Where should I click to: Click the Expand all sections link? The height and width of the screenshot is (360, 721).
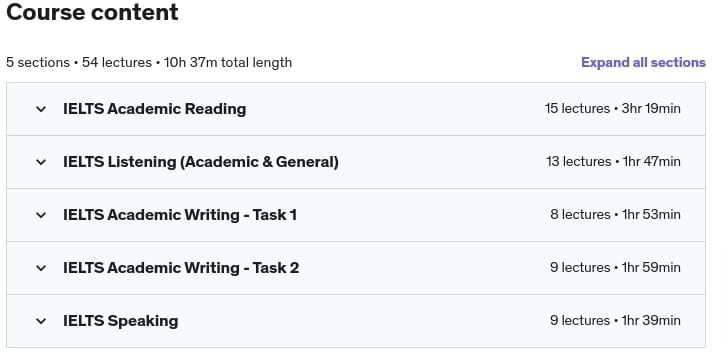pyautogui.click(x=643, y=63)
